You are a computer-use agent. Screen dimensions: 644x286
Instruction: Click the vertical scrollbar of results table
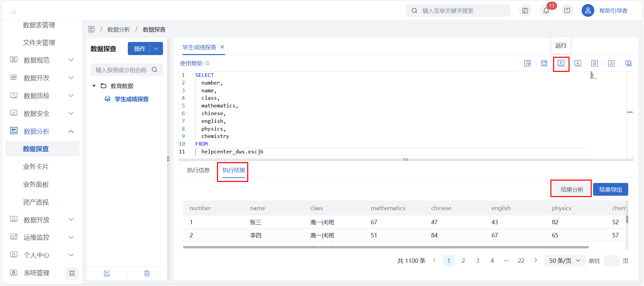627,220
